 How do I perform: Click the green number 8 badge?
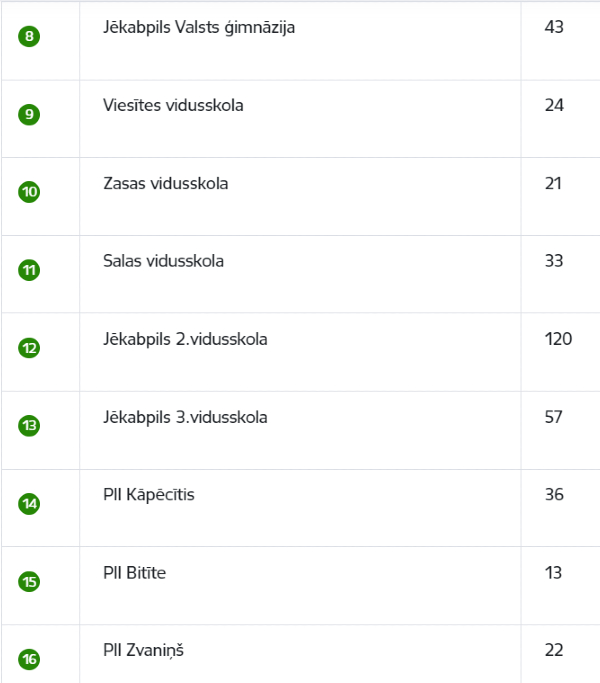pyautogui.click(x=29, y=36)
